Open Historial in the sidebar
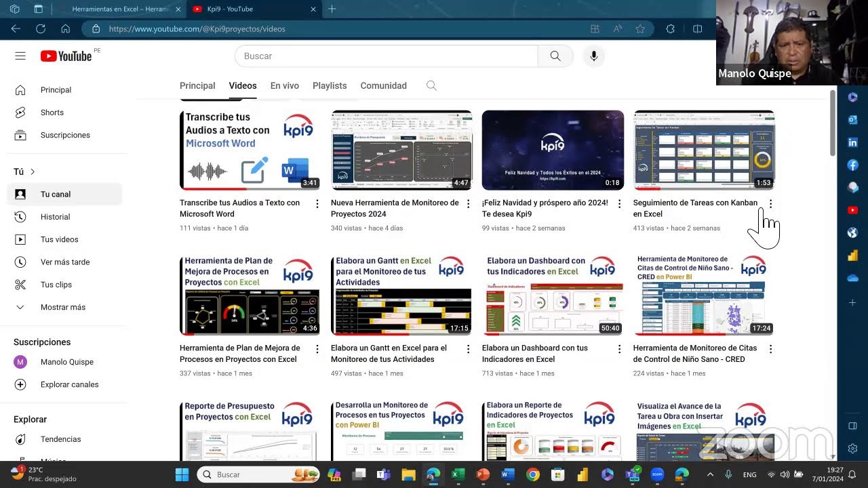 click(x=55, y=217)
